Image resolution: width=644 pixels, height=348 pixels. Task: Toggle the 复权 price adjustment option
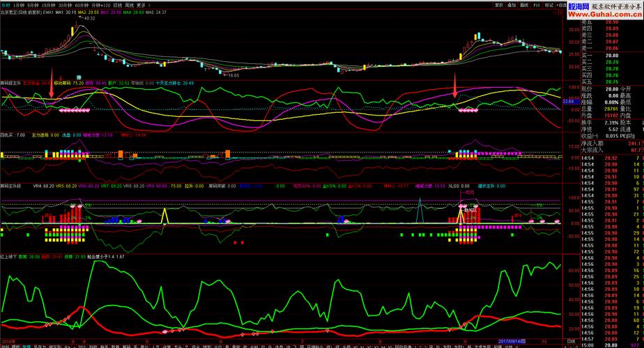pyautogui.click(x=499, y=6)
